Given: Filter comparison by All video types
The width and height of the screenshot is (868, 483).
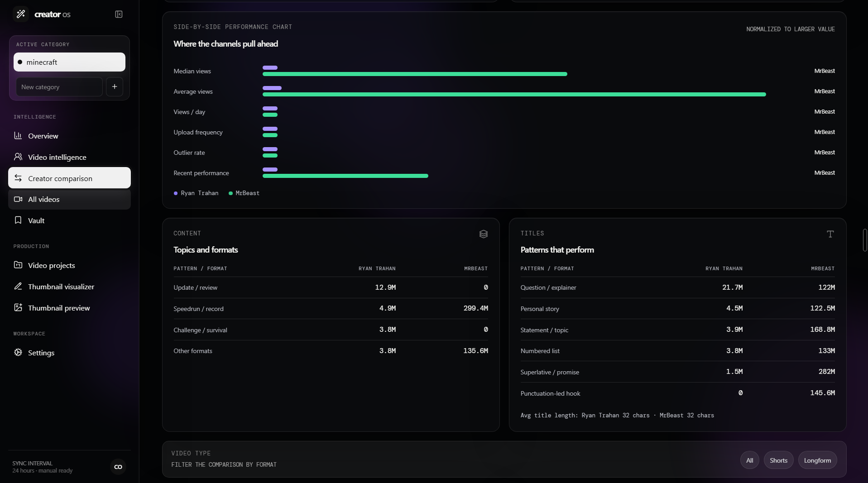Looking at the screenshot, I should pyautogui.click(x=750, y=460).
